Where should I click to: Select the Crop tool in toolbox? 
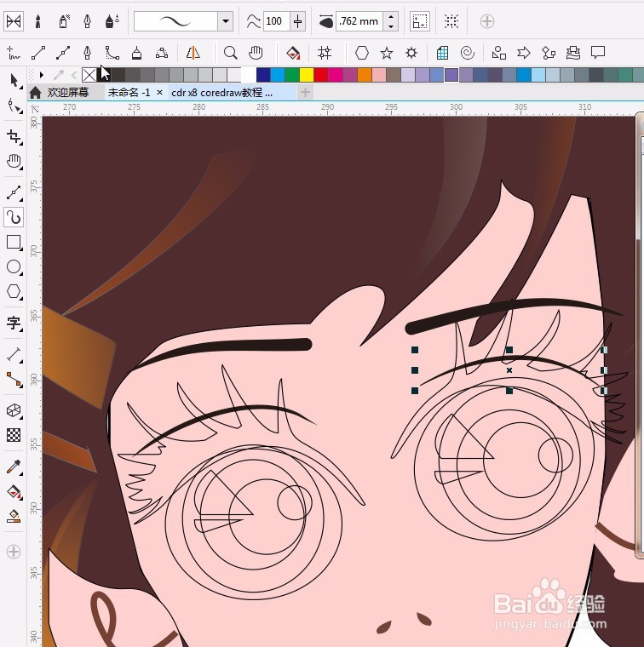[x=14, y=136]
